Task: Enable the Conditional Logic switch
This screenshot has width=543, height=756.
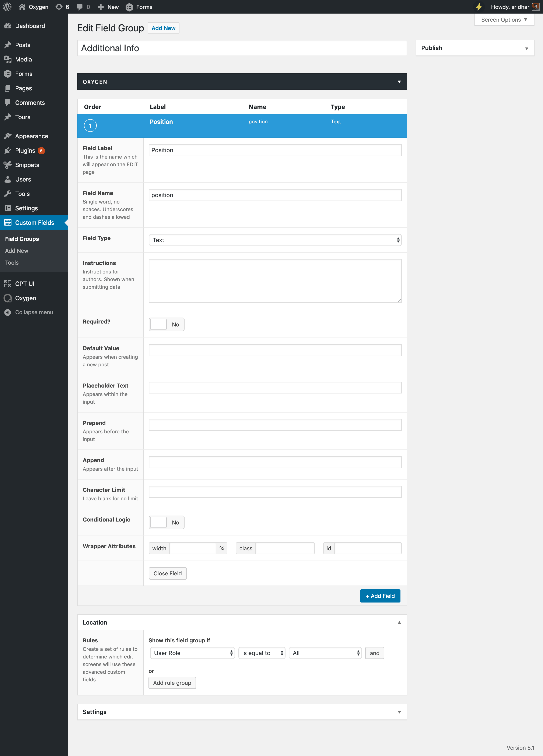Action: 167,522
